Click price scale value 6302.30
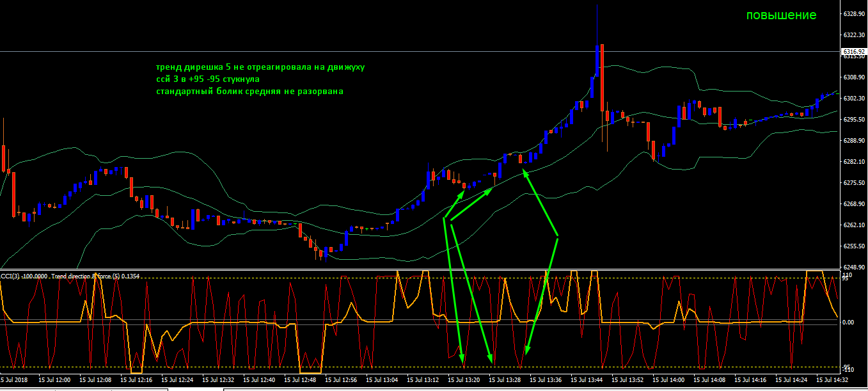Screen dimensions: 868x391 tap(853, 99)
